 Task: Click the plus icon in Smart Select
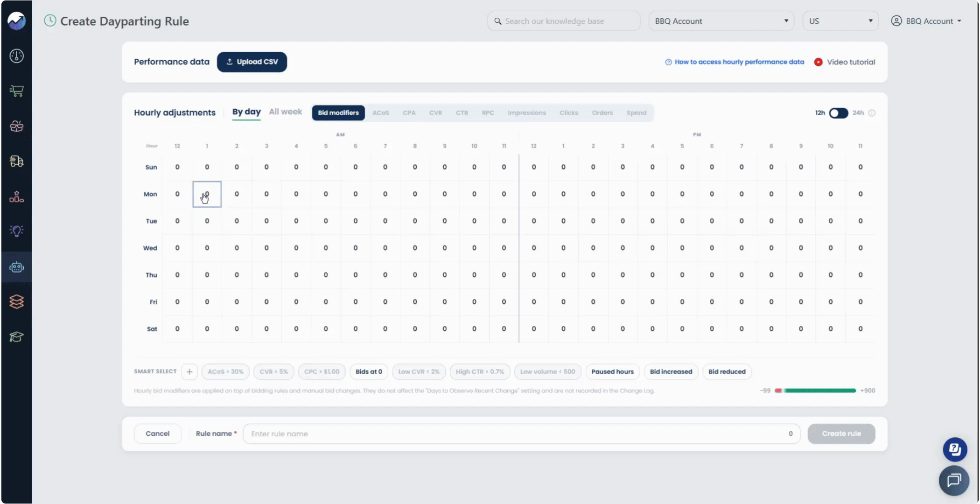click(189, 372)
